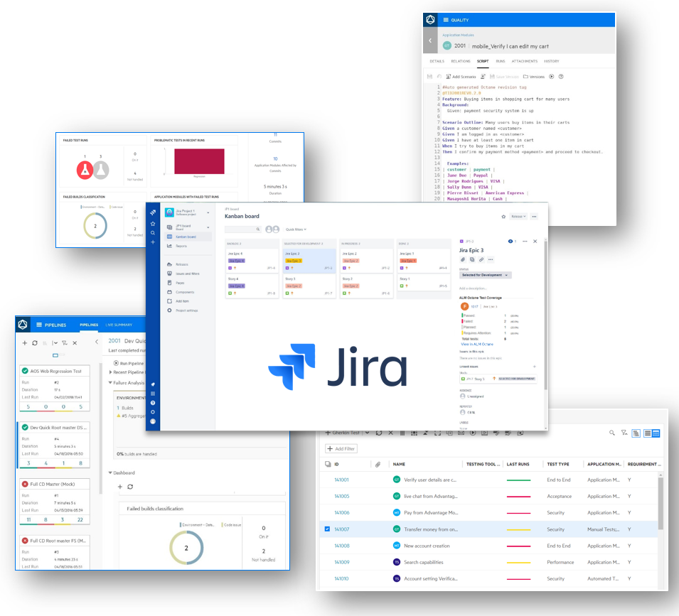Open the Release dropdown on Kanban board
This screenshot has height=616, width=679.
pos(518,216)
